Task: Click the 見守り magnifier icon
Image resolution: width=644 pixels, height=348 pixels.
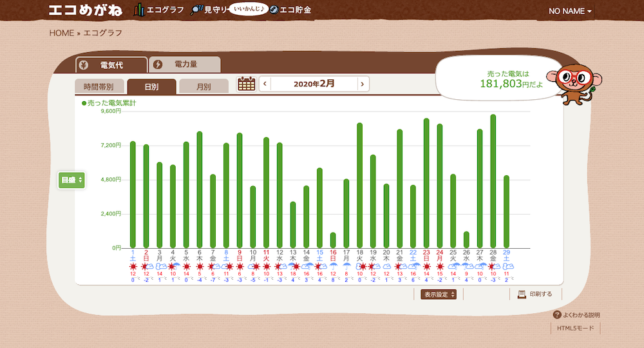Action: click(196, 10)
